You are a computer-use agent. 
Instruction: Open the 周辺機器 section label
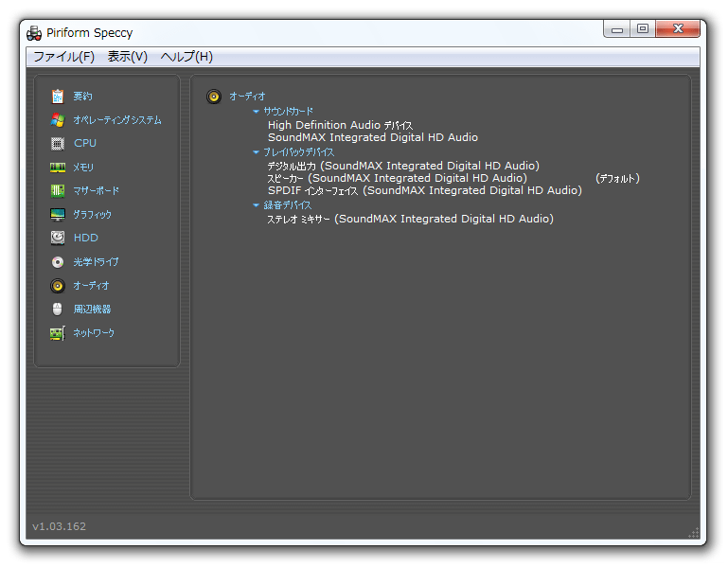[x=93, y=309]
